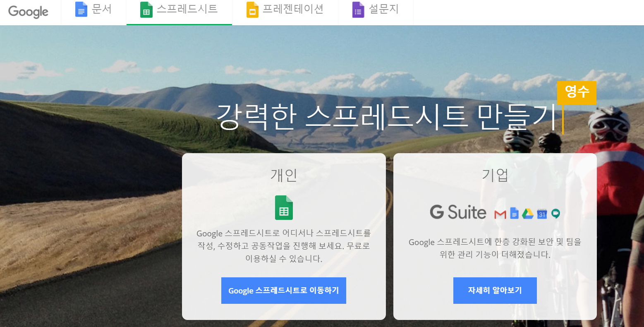The height and width of the screenshot is (327, 644).
Task: Click the Google Drive icon
Action: point(527,214)
